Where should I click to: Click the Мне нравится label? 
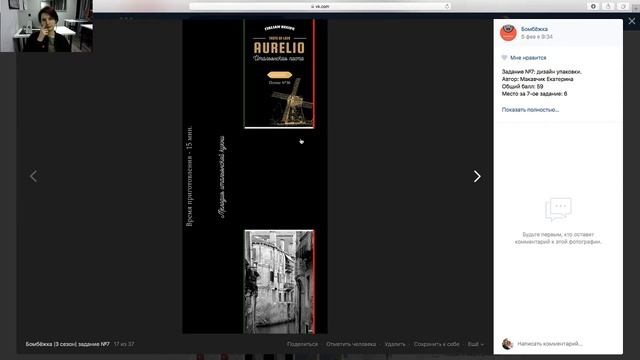point(528,58)
